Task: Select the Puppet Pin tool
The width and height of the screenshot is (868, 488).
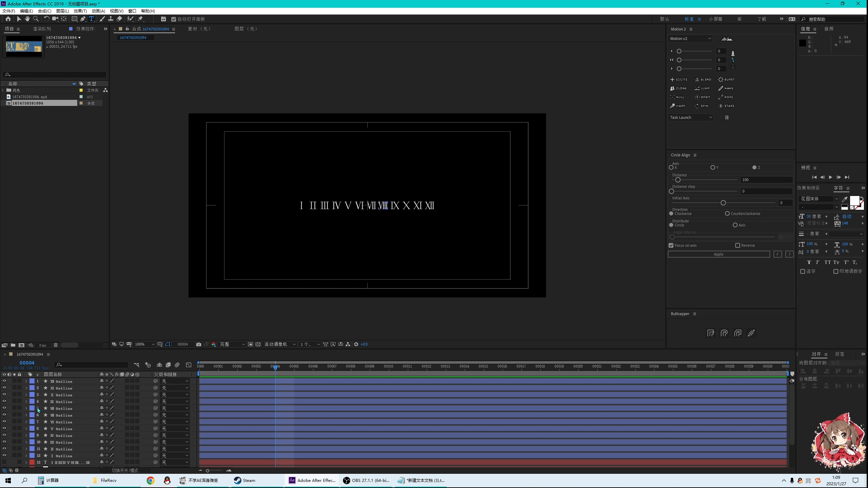Action: tap(140, 19)
